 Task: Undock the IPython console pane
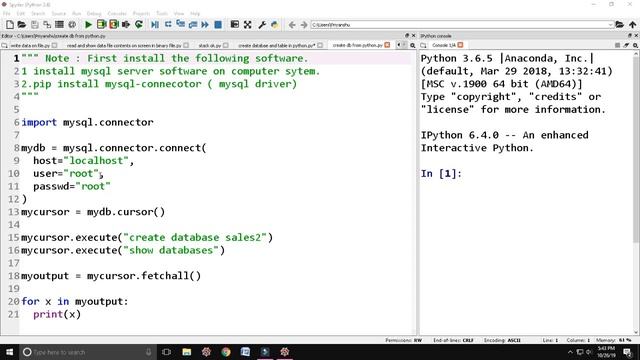click(x=629, y=36)
